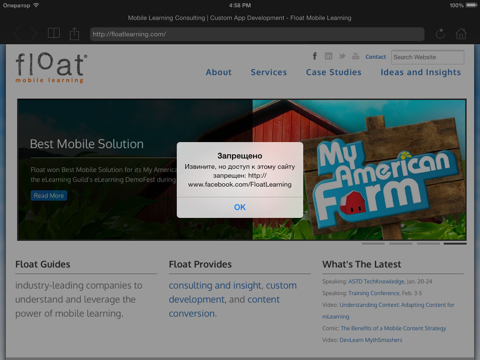The height and width of the screenshot is (360, 480).
Task: Click the page title in browser header
Action: coord(240,18)
